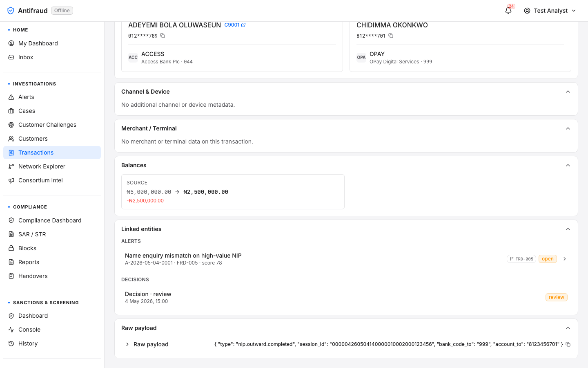Screen dimensions: 588x368
Task: Click the Sanctions Dashboard shield icon
Action: coord(11,316)
